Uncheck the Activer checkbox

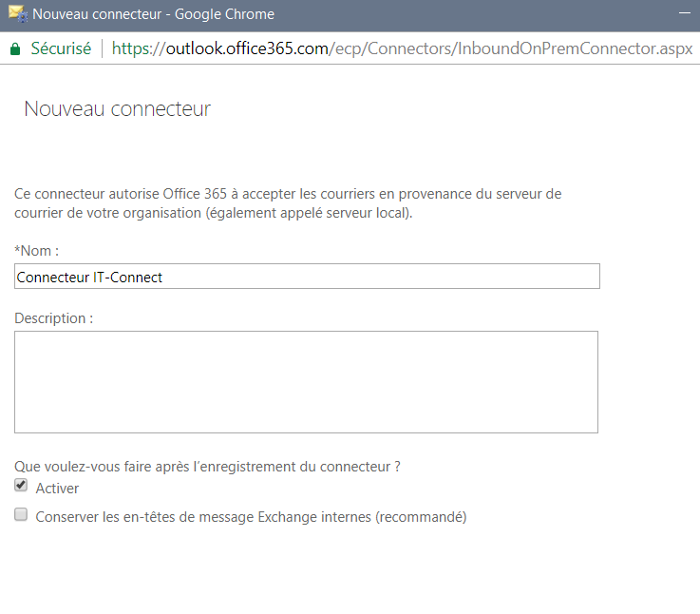click(21, 485)
